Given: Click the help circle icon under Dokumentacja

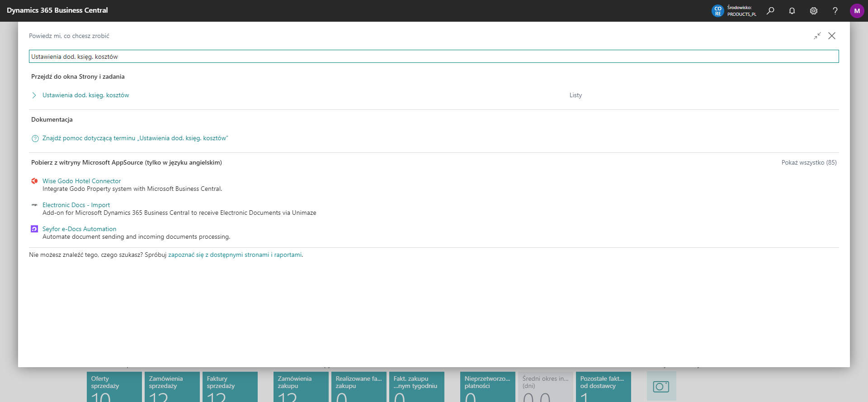Looking at the screenshot, I should click(x=35, y=138).
